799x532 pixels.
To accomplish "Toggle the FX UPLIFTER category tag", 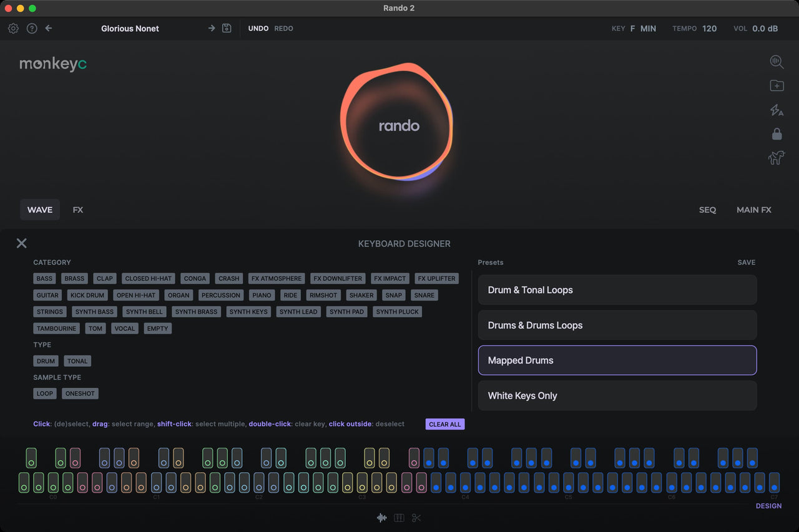I will coord(437,279).
